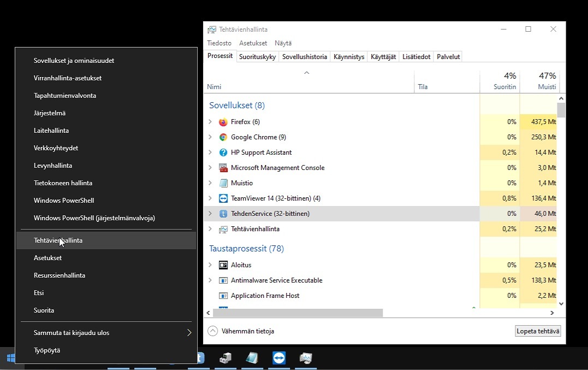Click the TeamViewer 14 process icon
This screenshot has width=588, height=370.
click(223, 198)
